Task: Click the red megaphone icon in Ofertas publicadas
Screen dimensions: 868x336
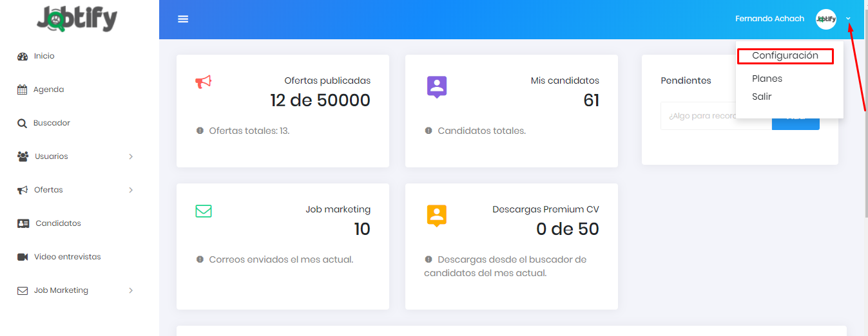Action: point(203,82)
